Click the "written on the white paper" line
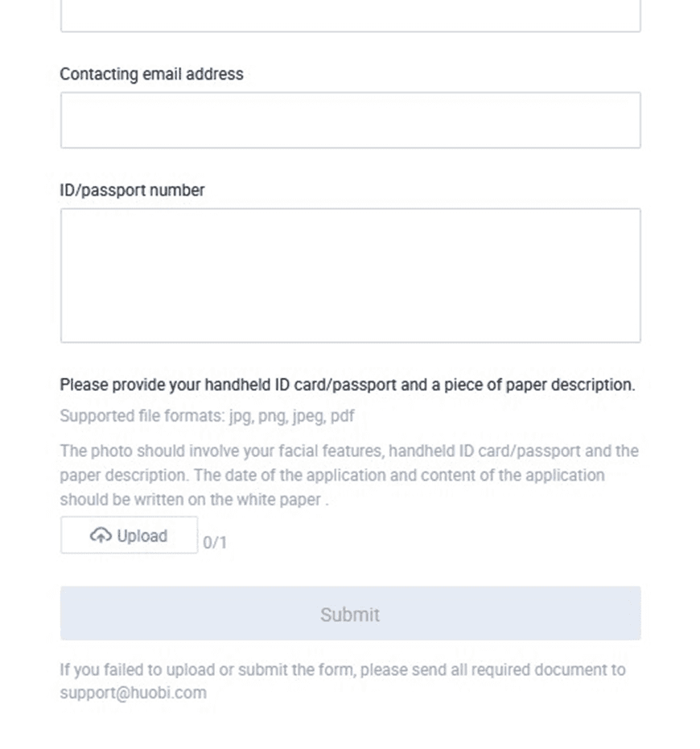The height and width of the screenshot is (749, 700). click(x=195, y=500)
